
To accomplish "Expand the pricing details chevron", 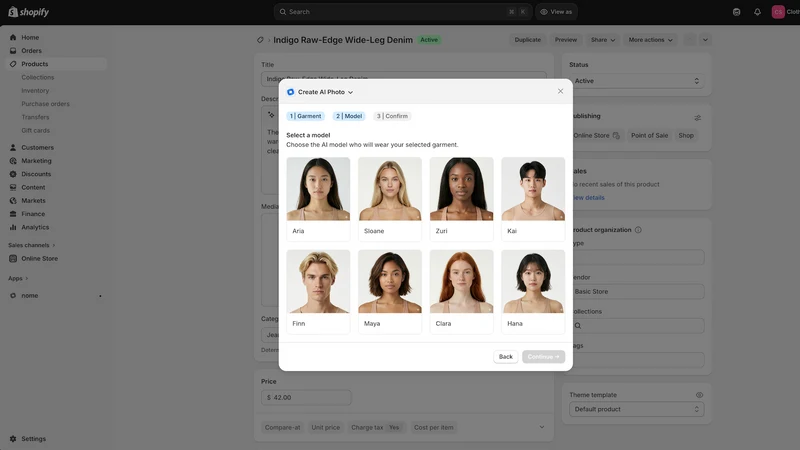I will pyautogui.click(x=542, y=428).
